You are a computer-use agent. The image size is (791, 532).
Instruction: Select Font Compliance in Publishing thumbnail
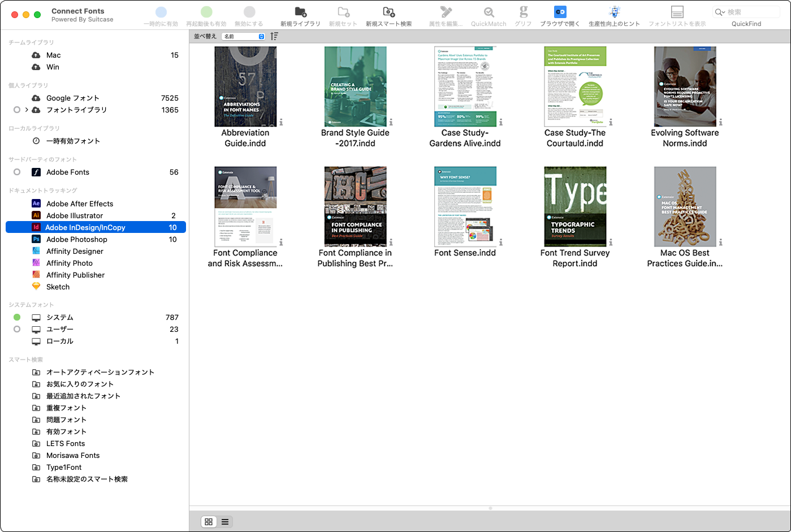(355, 206)
